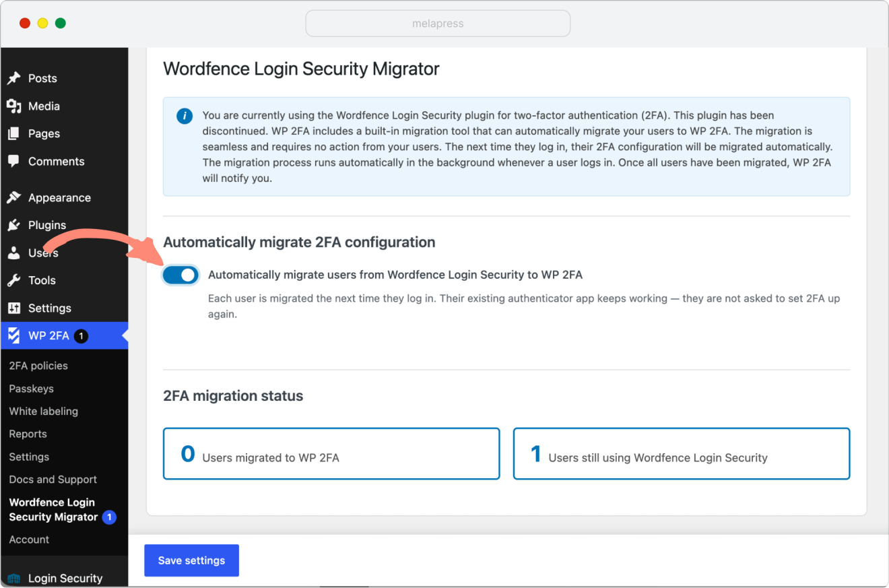The height and width of the screenshot is (588, 889).
Task: Click the green maximize window button
Action: [61, 24]
